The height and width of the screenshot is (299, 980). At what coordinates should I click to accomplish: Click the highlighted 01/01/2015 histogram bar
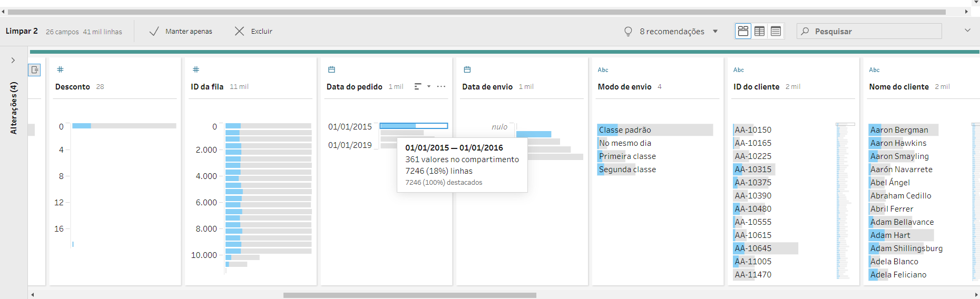point(414,126)
